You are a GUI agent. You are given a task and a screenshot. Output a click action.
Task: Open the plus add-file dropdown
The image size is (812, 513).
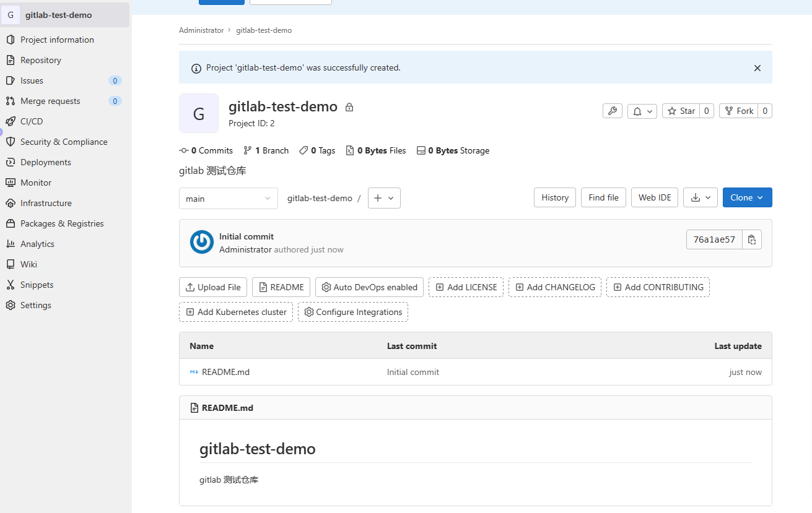(x=384, y=198)
